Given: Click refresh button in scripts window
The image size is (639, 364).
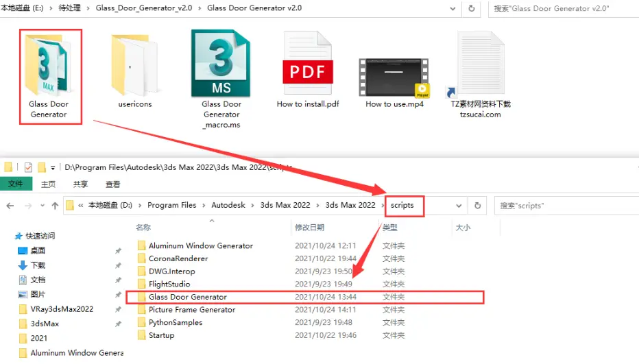Looking at the screenshot, I should pos(478,206).
